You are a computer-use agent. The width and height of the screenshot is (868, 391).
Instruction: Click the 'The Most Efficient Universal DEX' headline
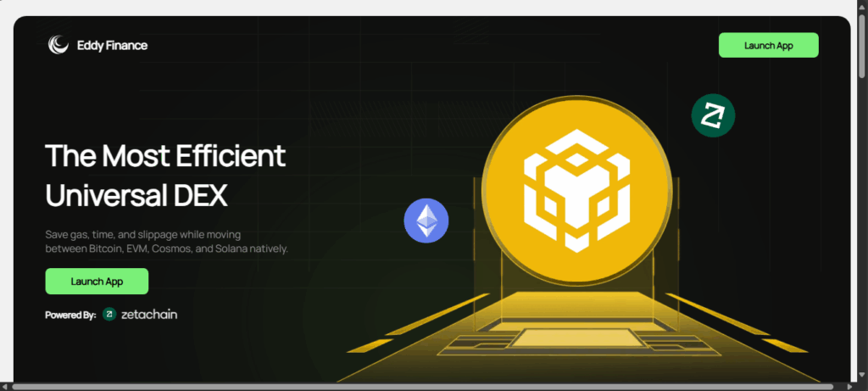tap(165, 176)
